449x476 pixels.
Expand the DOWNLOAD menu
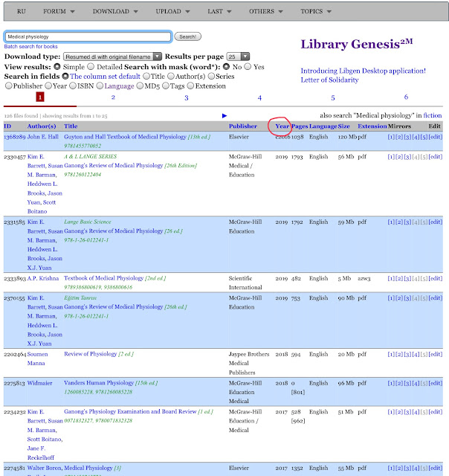[x=115, y=11]
